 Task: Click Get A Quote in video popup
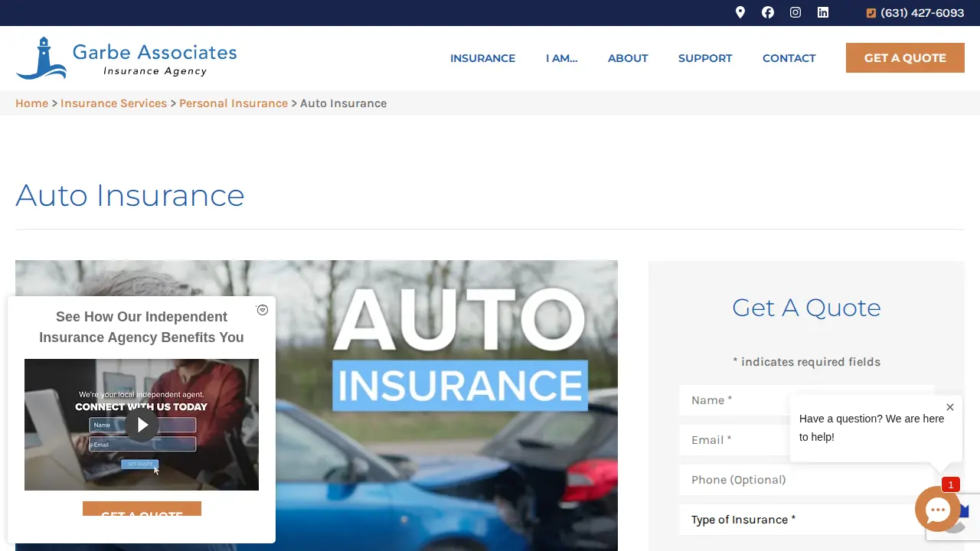142,509
